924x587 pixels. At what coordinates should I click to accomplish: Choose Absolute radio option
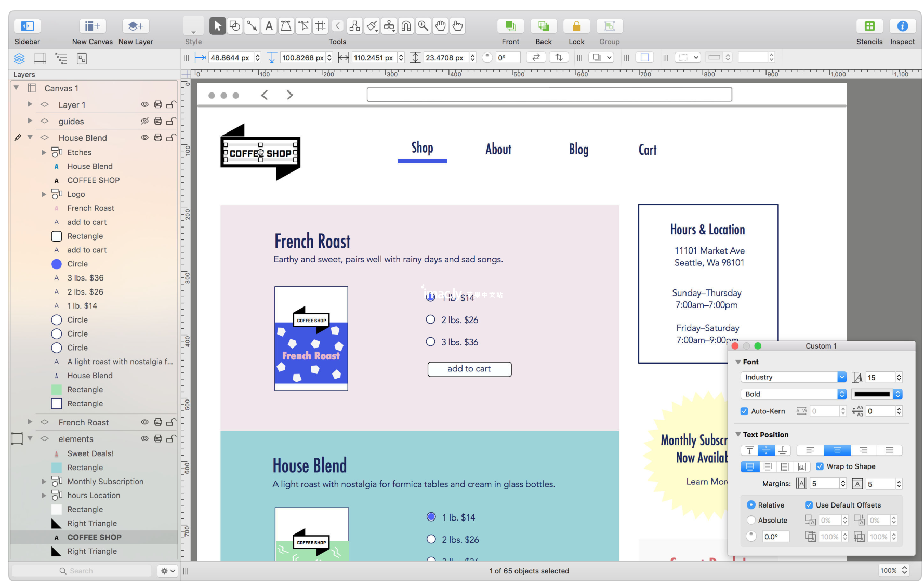tap(751, 520)
